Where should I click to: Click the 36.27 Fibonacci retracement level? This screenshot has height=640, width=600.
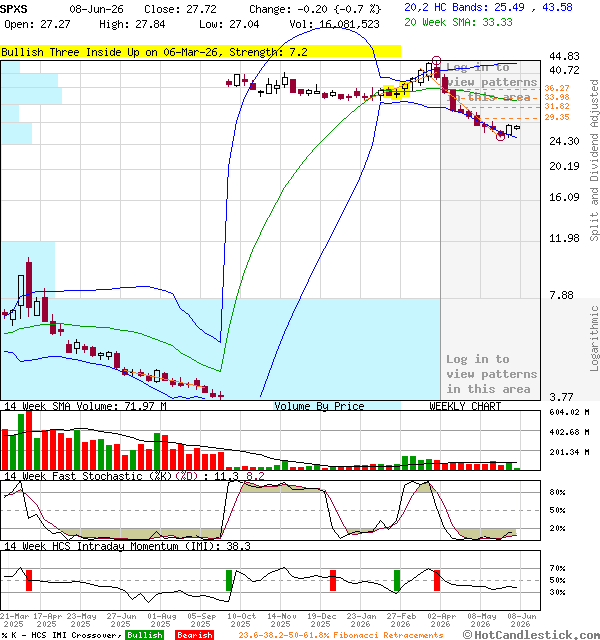point(557,88)
